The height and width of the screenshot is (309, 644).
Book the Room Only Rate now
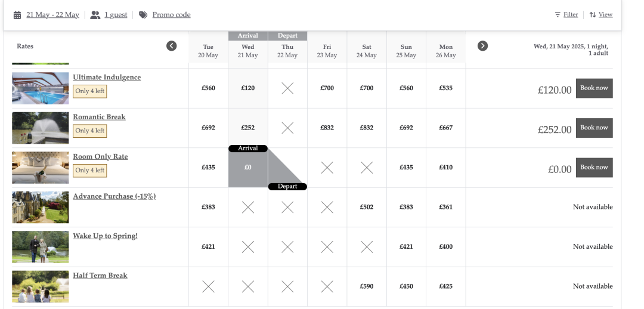click(x=594, y=168)
